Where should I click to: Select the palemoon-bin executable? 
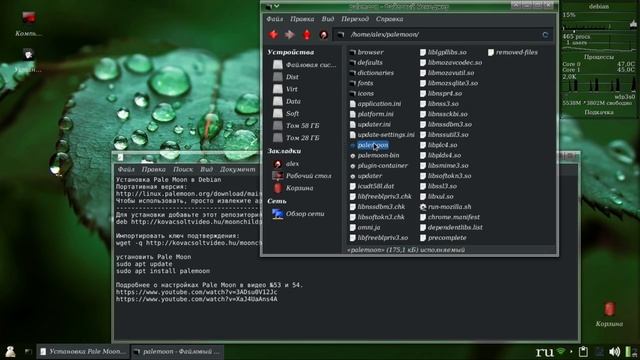click(375, 155)
